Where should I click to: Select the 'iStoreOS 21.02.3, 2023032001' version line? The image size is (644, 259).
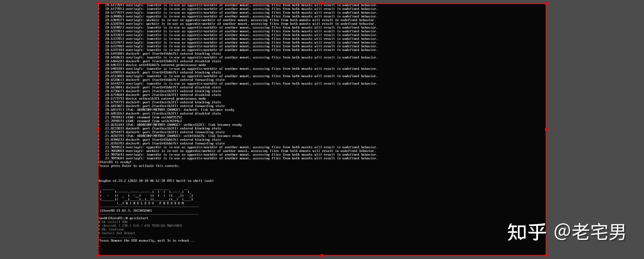126,211
